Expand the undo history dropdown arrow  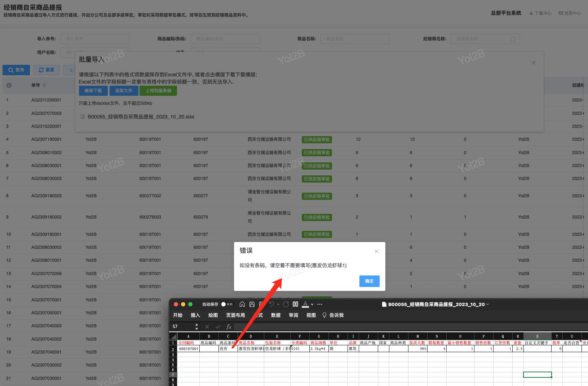278,305
